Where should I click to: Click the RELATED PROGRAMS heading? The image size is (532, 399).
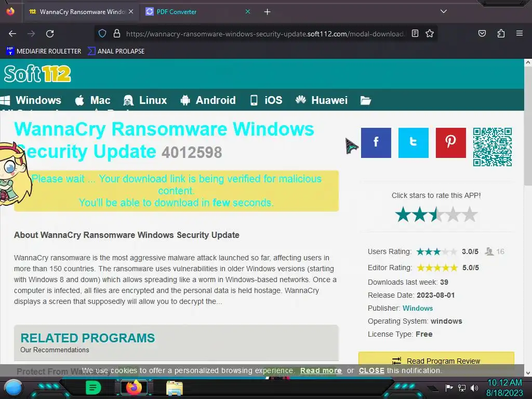(87, 338)
